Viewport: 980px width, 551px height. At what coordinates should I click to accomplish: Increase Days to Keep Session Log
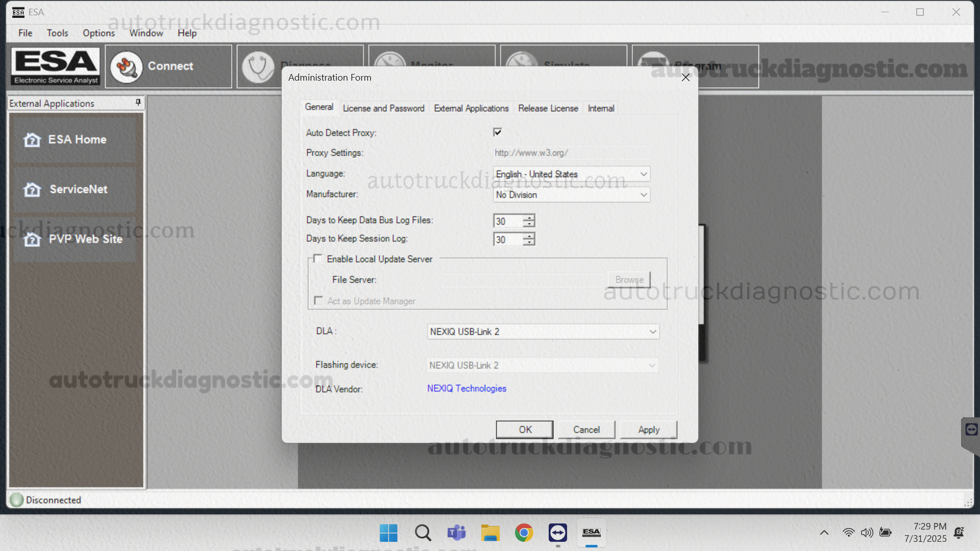[529, 236]
